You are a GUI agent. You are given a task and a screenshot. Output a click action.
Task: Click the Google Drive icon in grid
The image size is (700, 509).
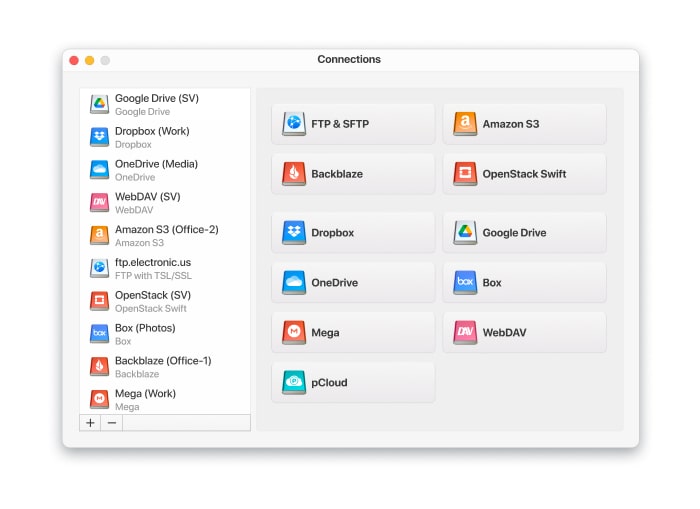coord(465,233)
